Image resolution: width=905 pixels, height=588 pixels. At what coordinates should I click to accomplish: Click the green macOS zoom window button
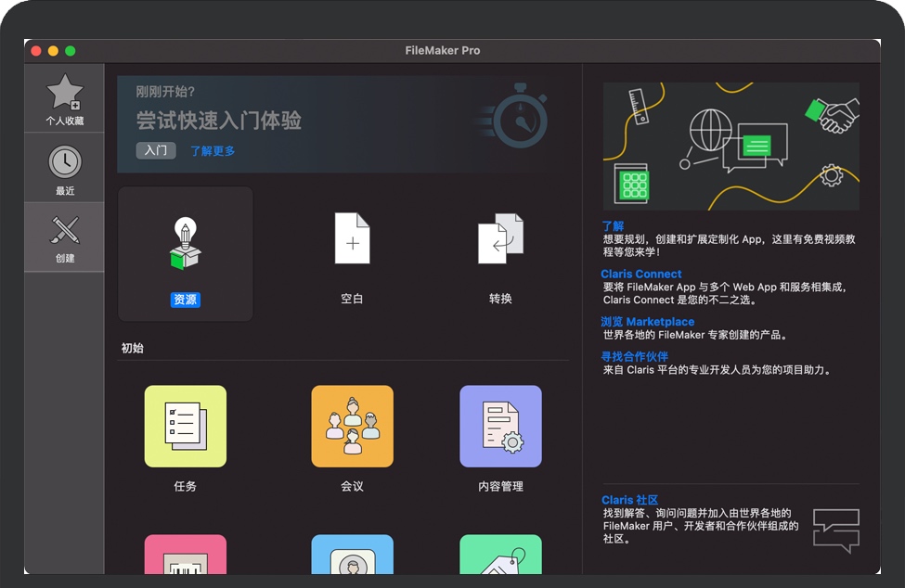pyautogui.click(x=71, y=51)
